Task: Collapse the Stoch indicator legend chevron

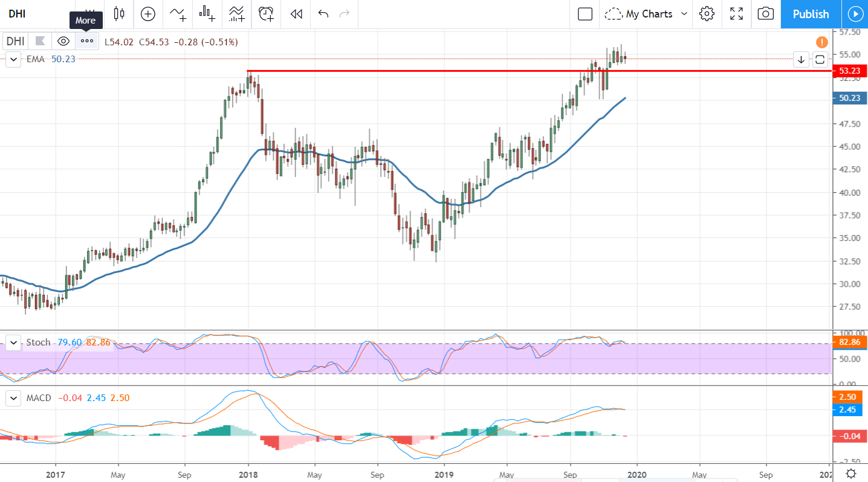Action: tap(13, 342)
